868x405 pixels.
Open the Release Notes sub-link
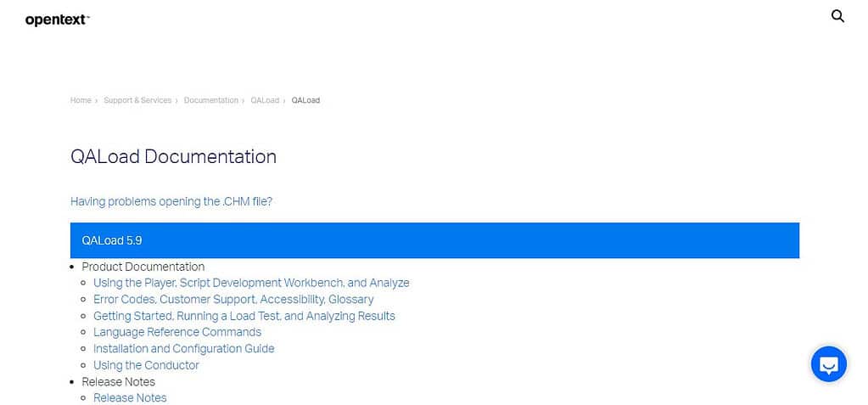(130, 398)
